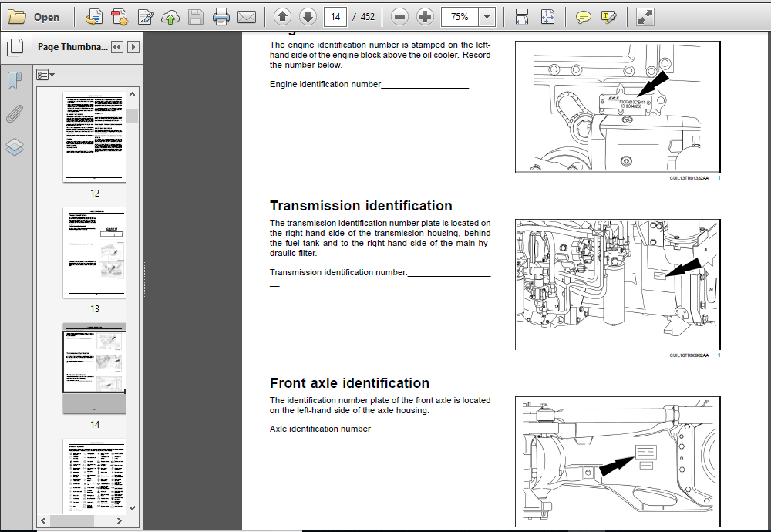771x532 pixels.
Task: Select page 14 thumbnail
Action: click(94, 369)
